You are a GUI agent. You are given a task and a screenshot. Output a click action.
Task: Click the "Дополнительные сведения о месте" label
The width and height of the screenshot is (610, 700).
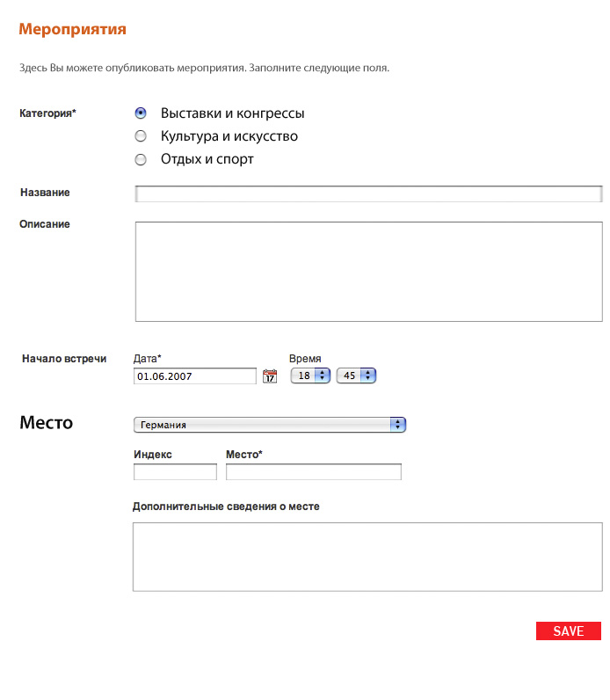(x=226, y=507)
